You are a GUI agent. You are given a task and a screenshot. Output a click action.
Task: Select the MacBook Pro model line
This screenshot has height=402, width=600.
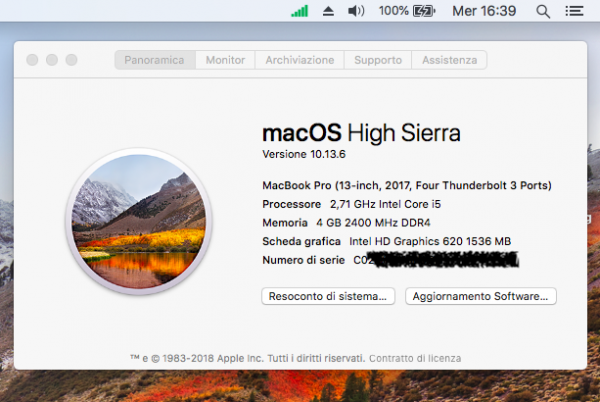[x=407, y=186]
